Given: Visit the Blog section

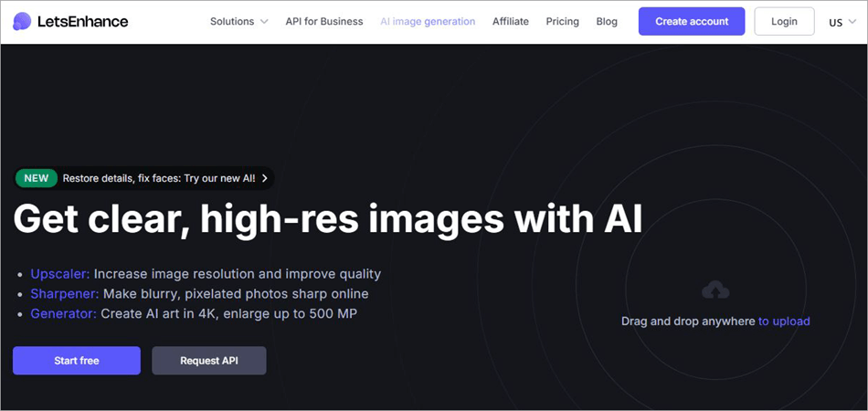Looking at the screenshot, I should (607, 21).
